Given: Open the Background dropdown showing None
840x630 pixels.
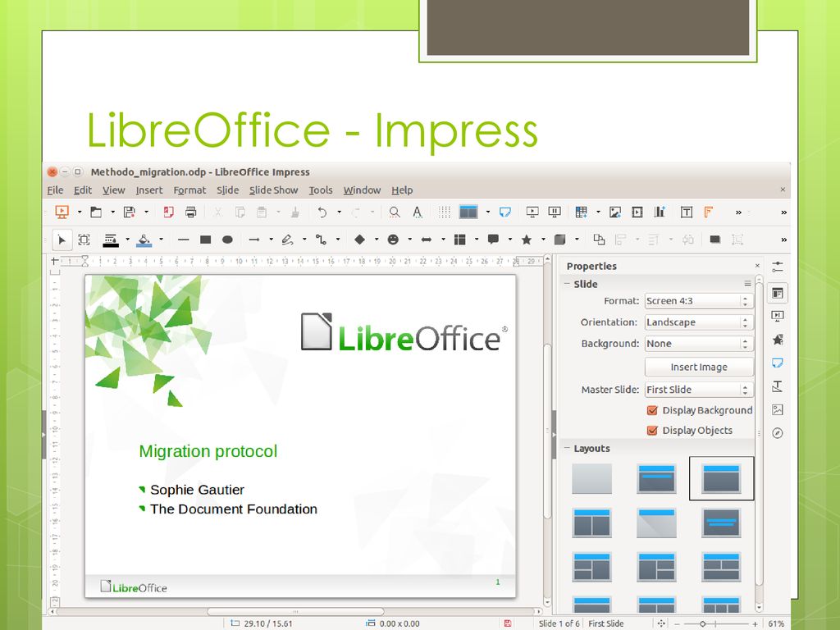Looking at the screenshot, I should click(699, 344).
